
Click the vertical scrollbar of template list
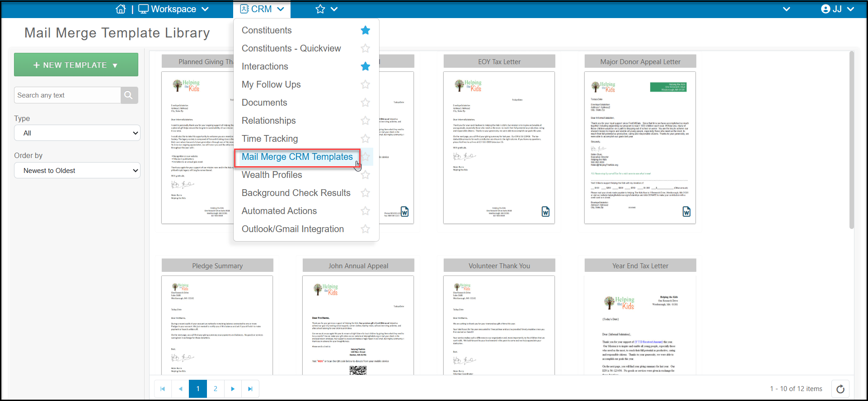coord(852,140)
